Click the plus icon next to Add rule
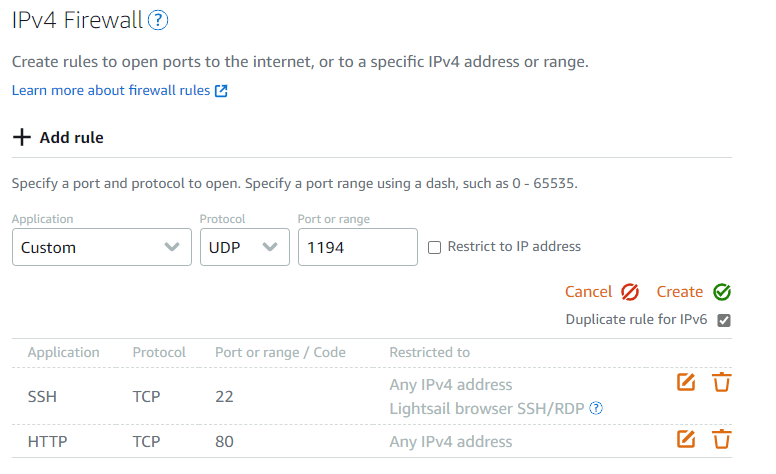Image resolution: width=776 pixels, height=474 pixels. point(22,138)
